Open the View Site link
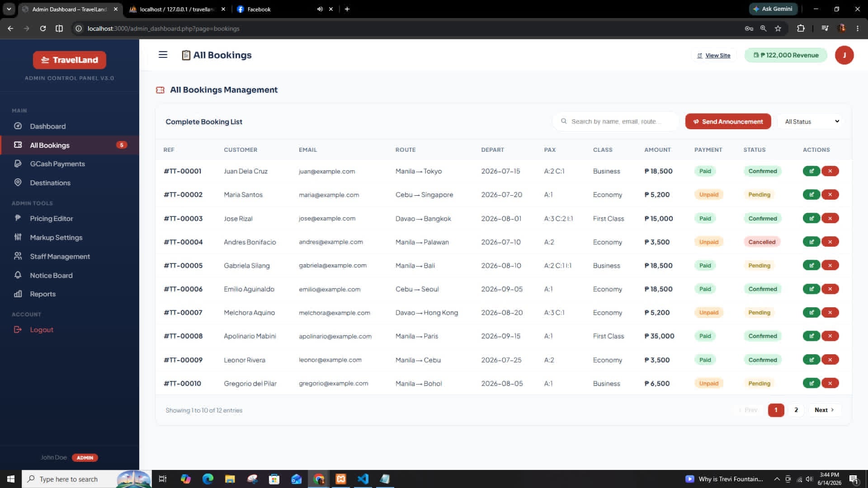The width and height of the screenshot is (868, 488). tap(714, 55)
